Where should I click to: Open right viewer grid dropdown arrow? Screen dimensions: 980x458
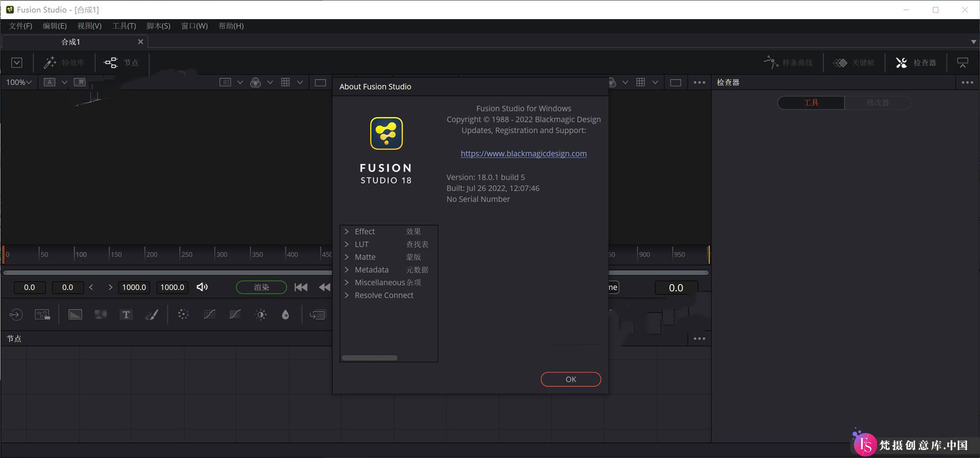click(x=655, y=82)
